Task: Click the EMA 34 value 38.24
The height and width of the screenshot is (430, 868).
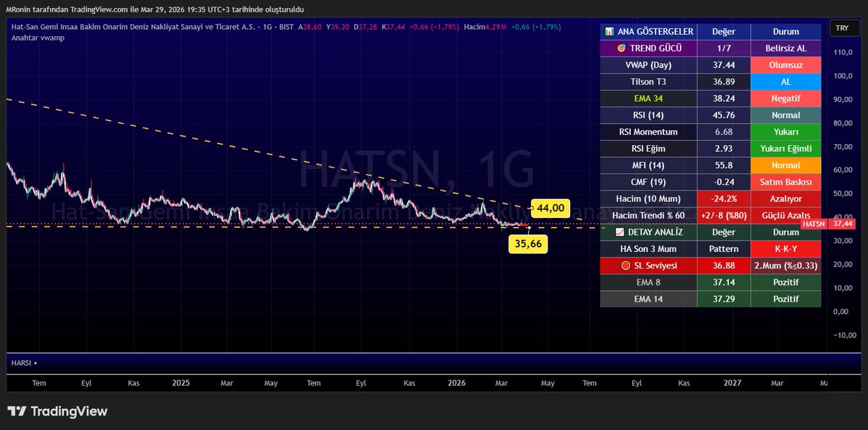Action: 723,98
